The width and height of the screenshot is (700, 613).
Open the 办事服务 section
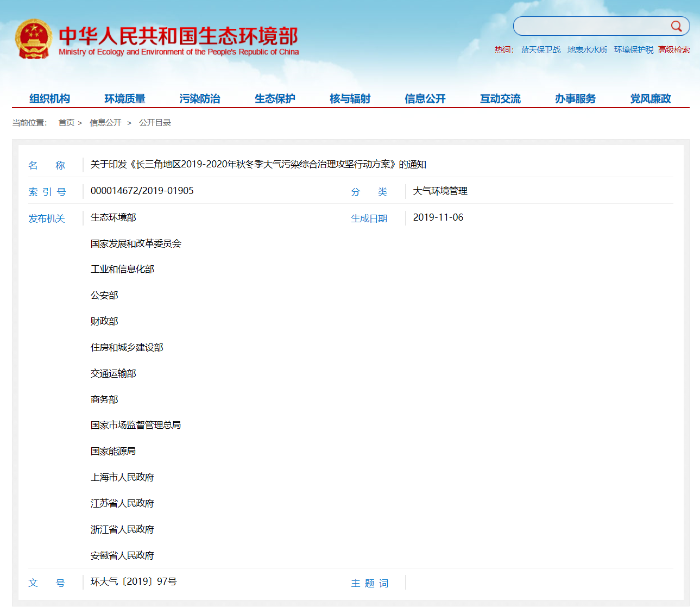[x=575, y=98]
